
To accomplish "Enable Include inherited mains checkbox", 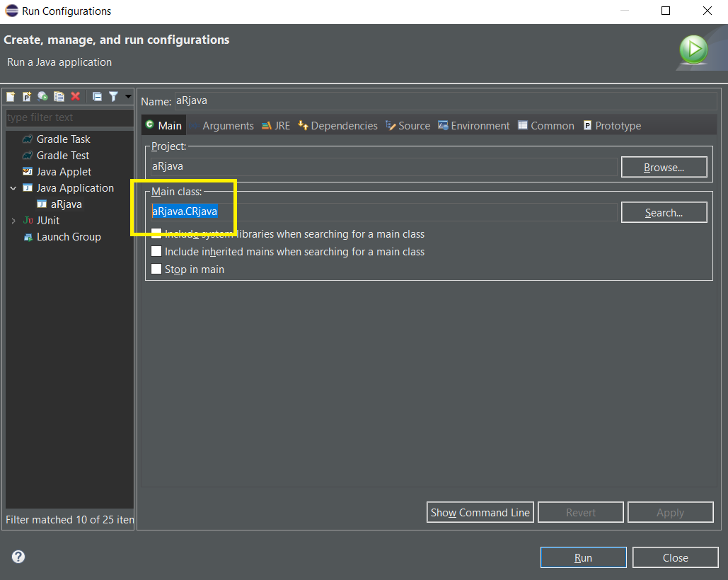I will (156, 251).
